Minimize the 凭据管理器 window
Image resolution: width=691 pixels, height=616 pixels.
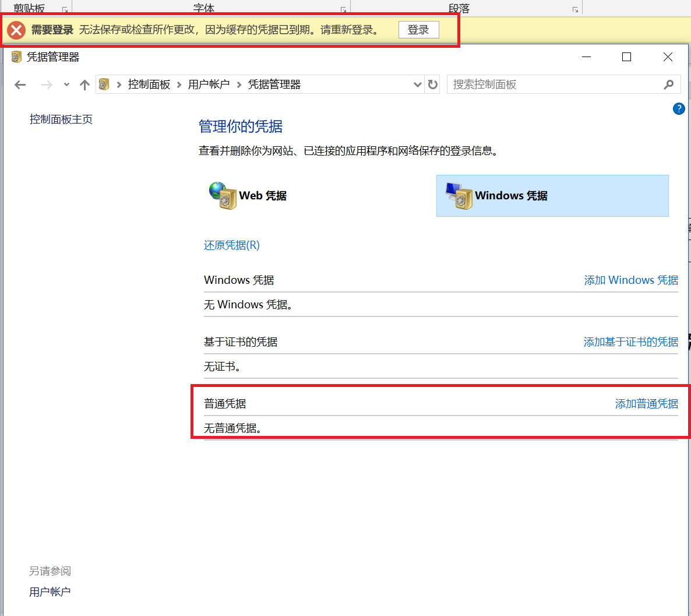click(586, 57)
